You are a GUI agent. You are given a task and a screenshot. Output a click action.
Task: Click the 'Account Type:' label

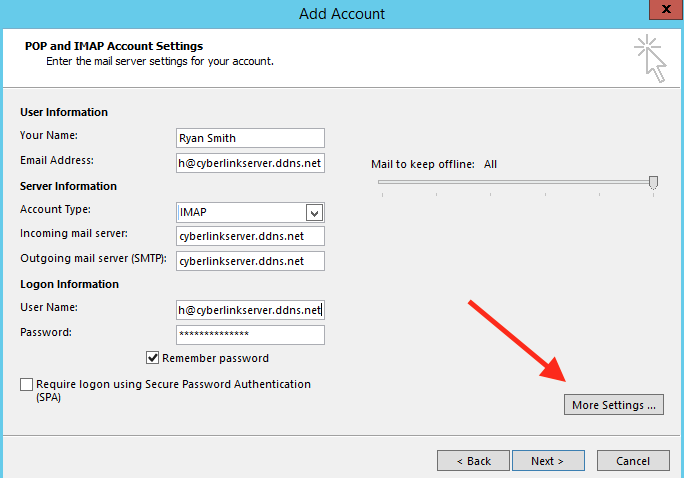click(x=55, y=209)
